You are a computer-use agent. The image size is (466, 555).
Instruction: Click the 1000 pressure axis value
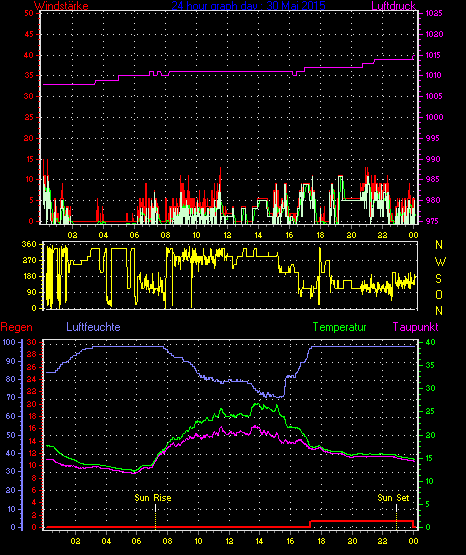point(434,117)
